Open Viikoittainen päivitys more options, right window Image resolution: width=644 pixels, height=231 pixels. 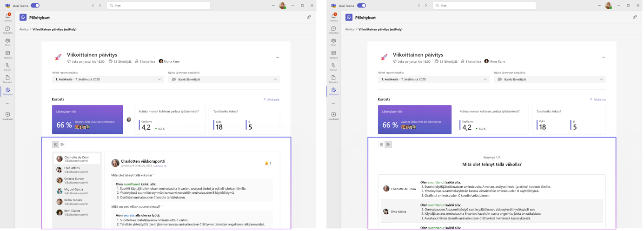tap(603, 57)
